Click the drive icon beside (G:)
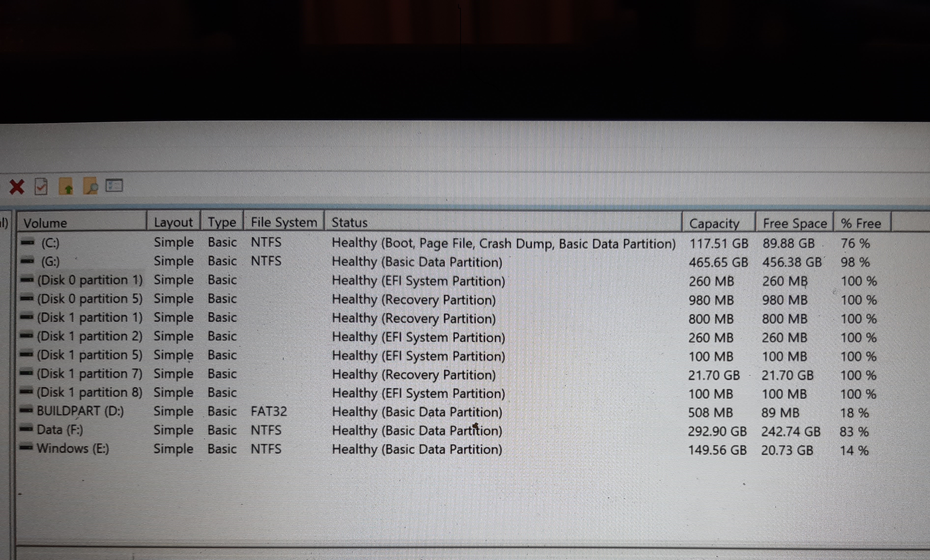The image size is (930, 560). click(28, 261)
